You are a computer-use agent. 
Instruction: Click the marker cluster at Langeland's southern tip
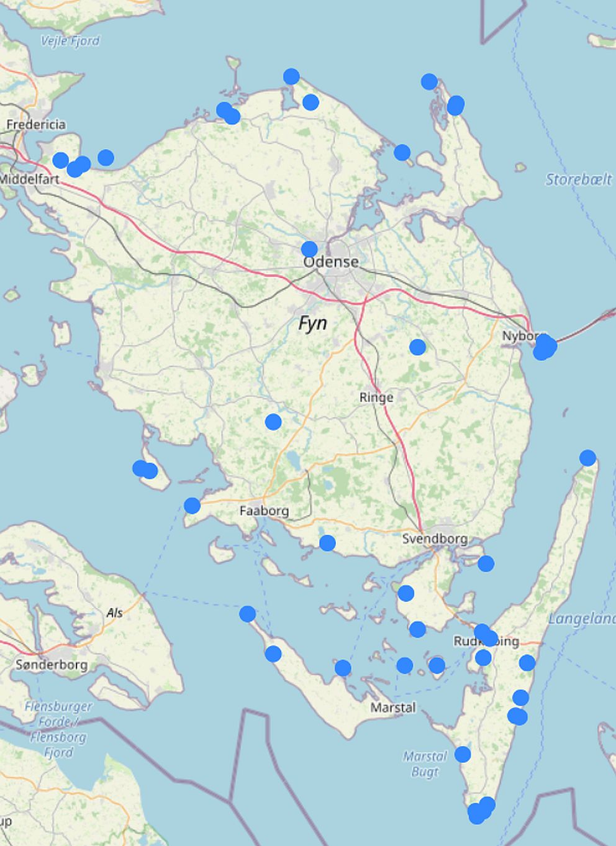pyautogui.click(x=481, y=810)
